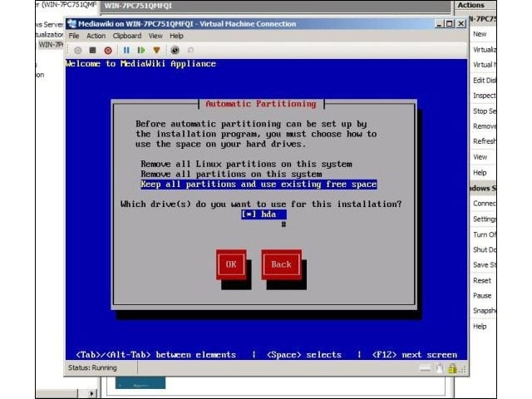Click the Virtual Machine Connection title bar icon

point(72,24)
